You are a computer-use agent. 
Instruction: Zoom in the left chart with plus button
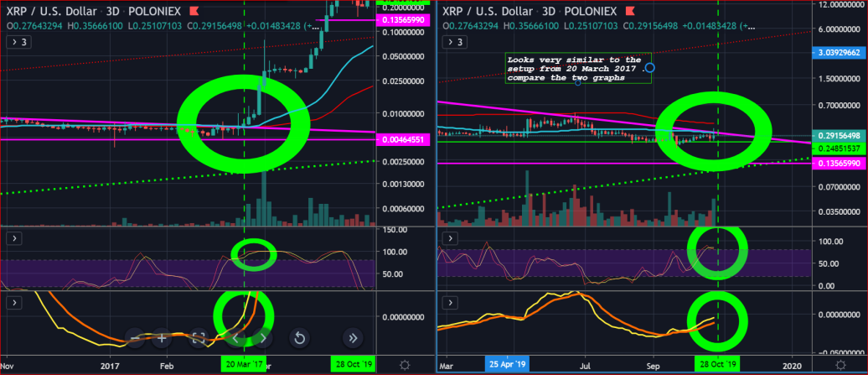(162, 337)
